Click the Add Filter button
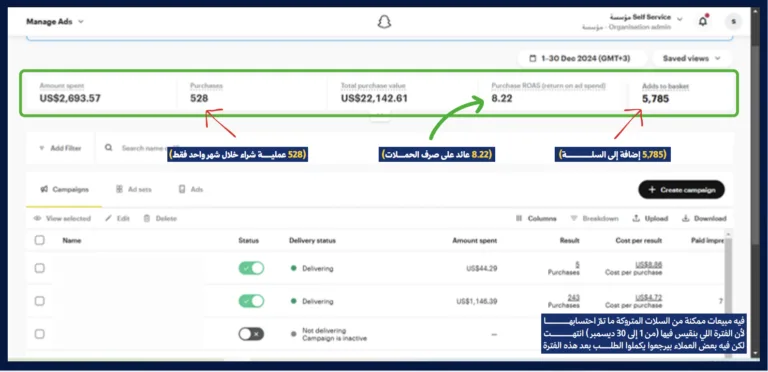This screenshot has width=768, height=372. [60, 148]
